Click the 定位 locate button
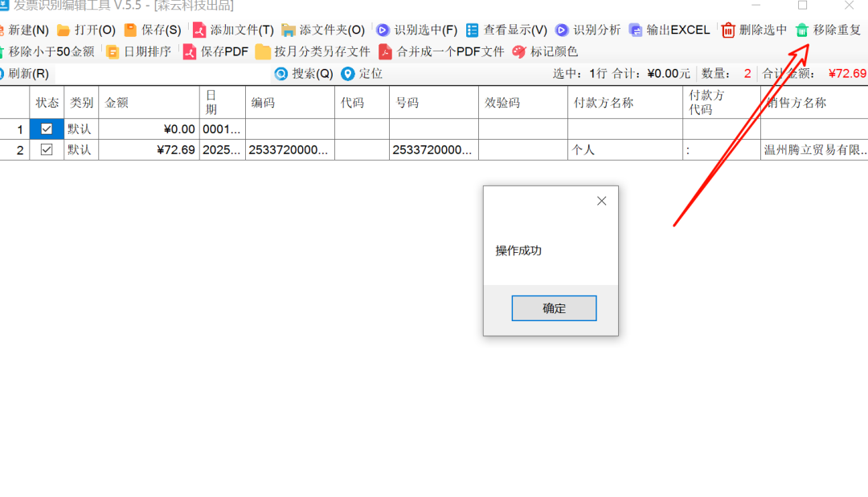 [x=359, y=73]
